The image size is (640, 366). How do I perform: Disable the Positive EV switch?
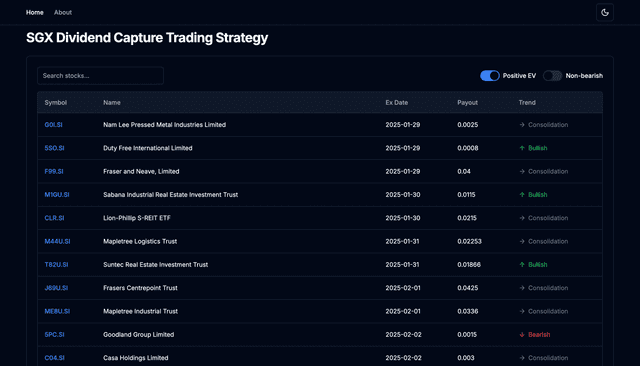(x=490, y=76)
